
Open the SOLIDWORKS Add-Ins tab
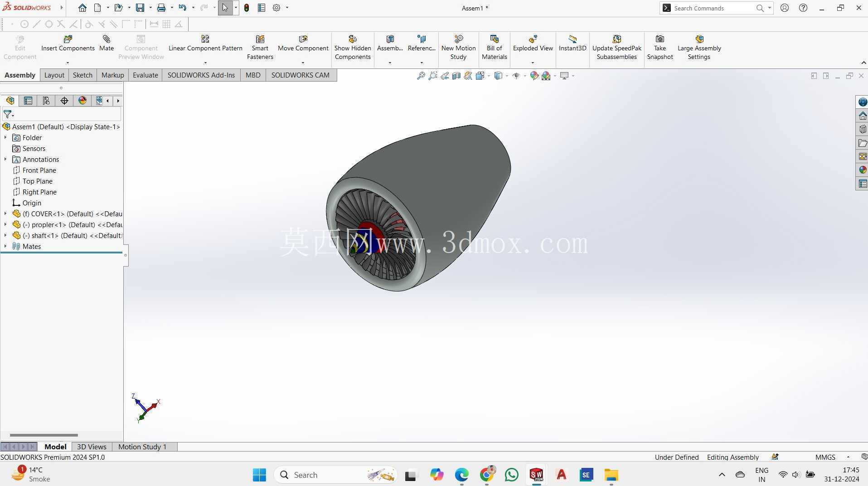pos(201,75)
